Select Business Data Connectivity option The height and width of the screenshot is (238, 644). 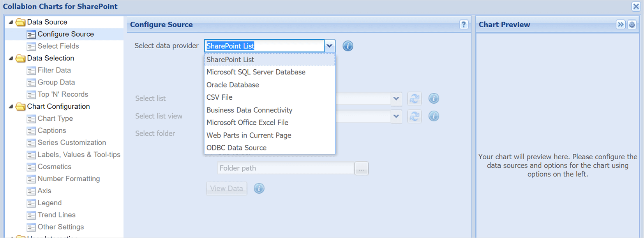270,110
